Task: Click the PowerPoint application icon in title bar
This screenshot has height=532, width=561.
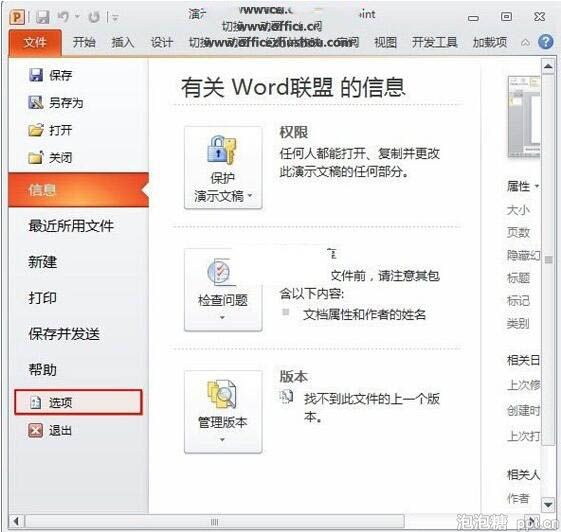Action: point(17,16)
